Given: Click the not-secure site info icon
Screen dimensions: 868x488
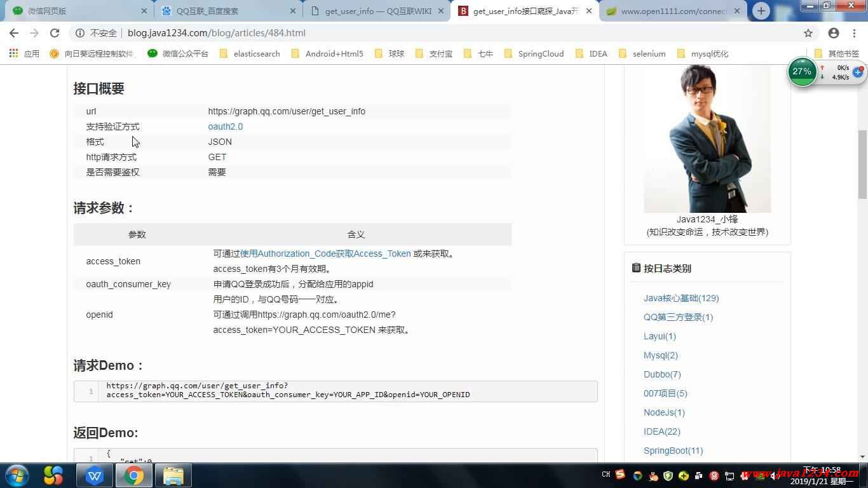Looking at the screenshot, I should click(x=80, y=33).
